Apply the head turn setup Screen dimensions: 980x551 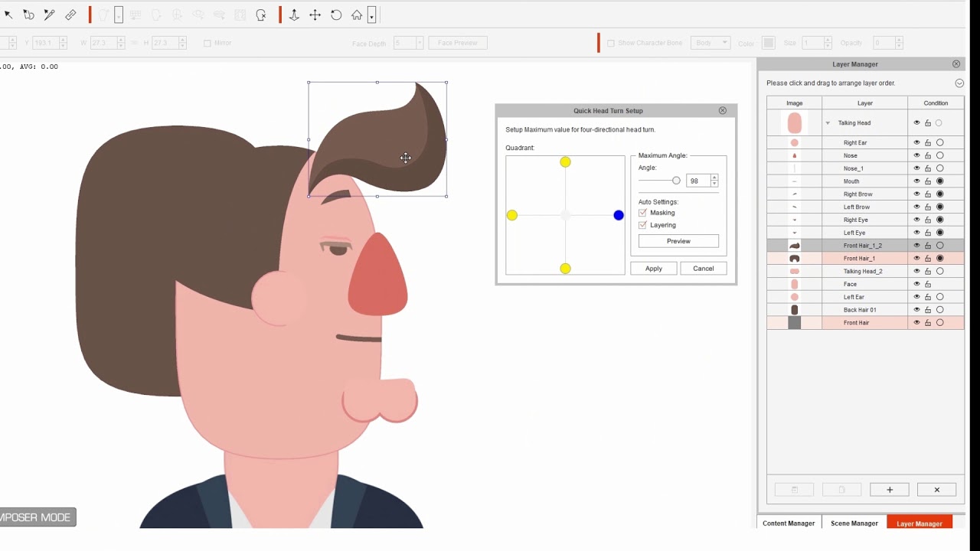point(654,269)
